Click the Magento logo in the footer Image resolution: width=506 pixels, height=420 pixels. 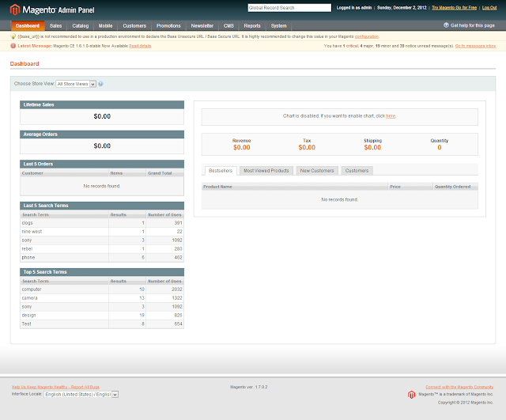[x=411, y=395]
